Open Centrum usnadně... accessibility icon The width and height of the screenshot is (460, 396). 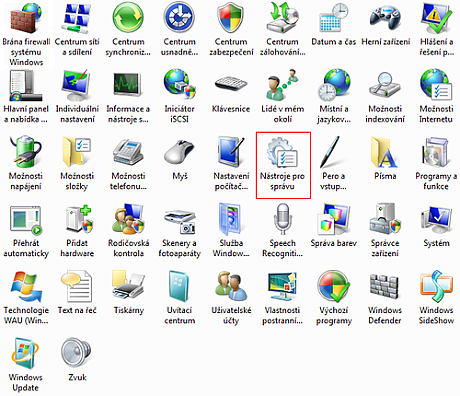pos(179,18)
